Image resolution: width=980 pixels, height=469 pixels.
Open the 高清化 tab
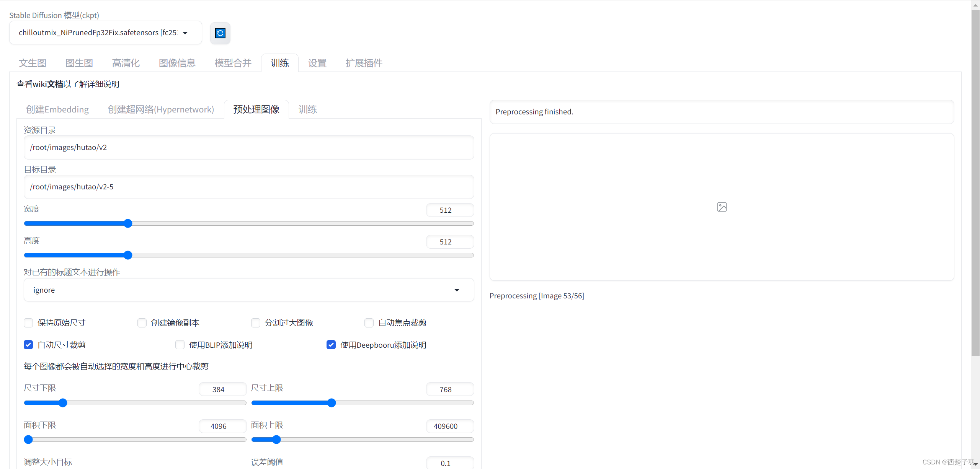click(x=126, y=63)
